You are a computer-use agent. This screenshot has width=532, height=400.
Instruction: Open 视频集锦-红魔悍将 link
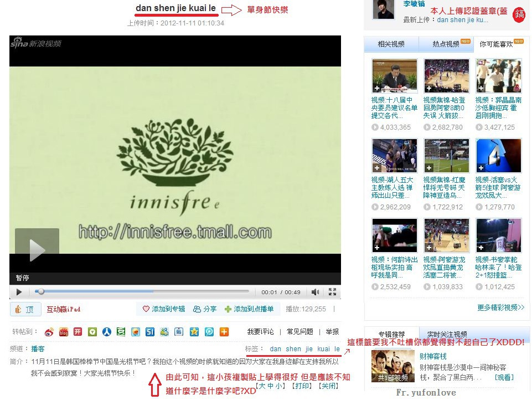(x=444, y=188)
